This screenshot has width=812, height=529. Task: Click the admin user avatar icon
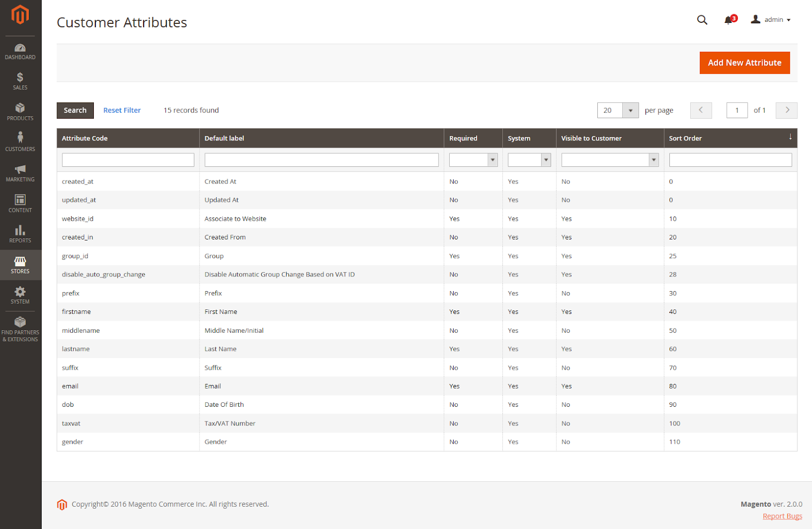[756, 19]
